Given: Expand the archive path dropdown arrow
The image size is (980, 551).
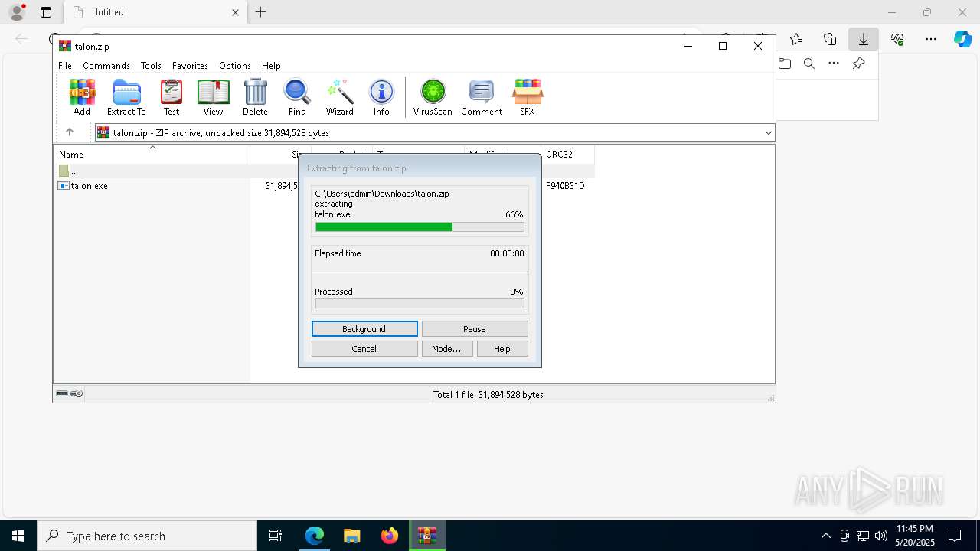Looking at the screenshot, I should [x=768, y=132].
